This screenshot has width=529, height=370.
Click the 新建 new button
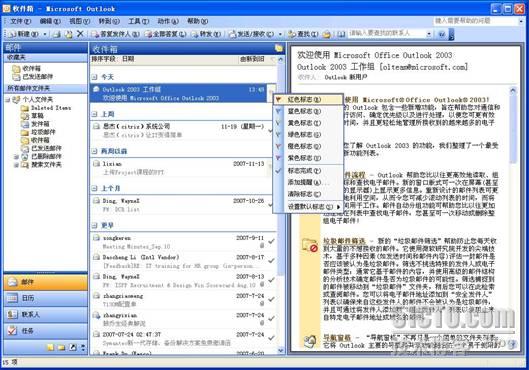point(23,34)
